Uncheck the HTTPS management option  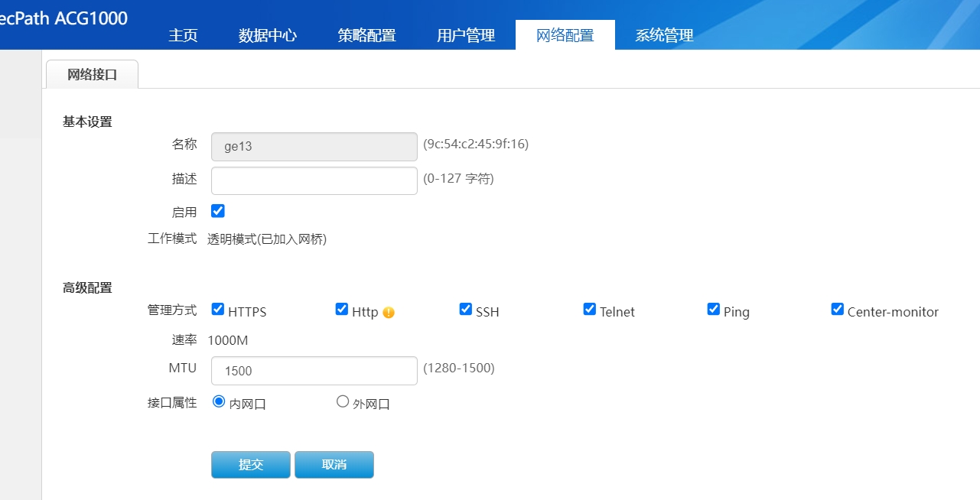(x=218, y=310)
